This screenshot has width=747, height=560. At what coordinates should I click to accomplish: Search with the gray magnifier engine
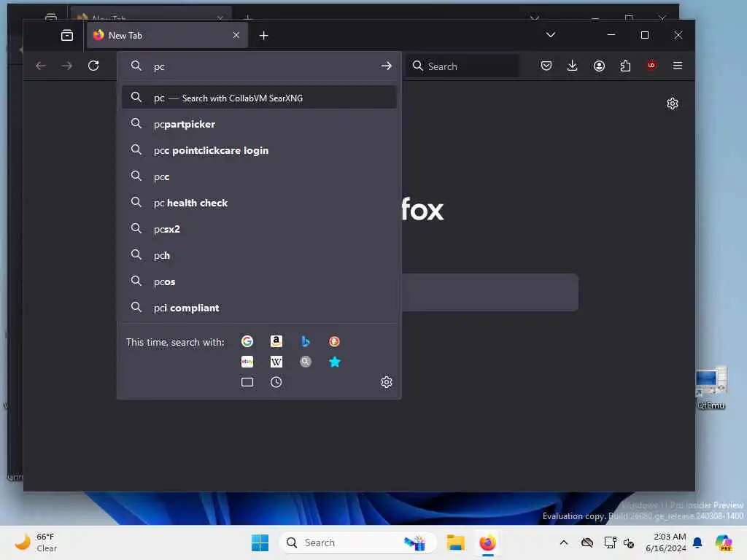(x=306, y=362)
